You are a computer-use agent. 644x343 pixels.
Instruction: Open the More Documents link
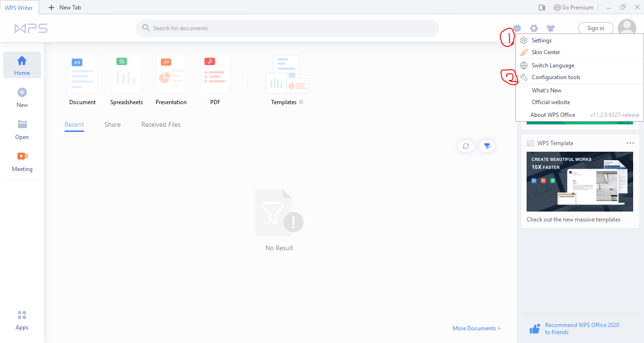click(477, 328)
